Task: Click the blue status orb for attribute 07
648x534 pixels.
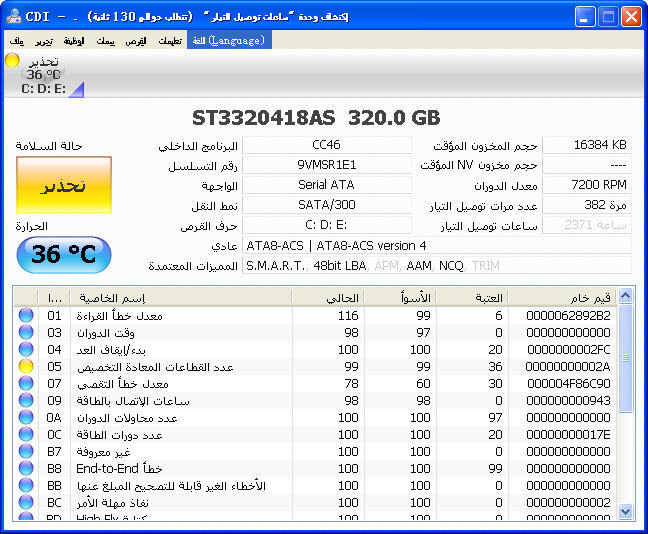Action: pos(26,384)
